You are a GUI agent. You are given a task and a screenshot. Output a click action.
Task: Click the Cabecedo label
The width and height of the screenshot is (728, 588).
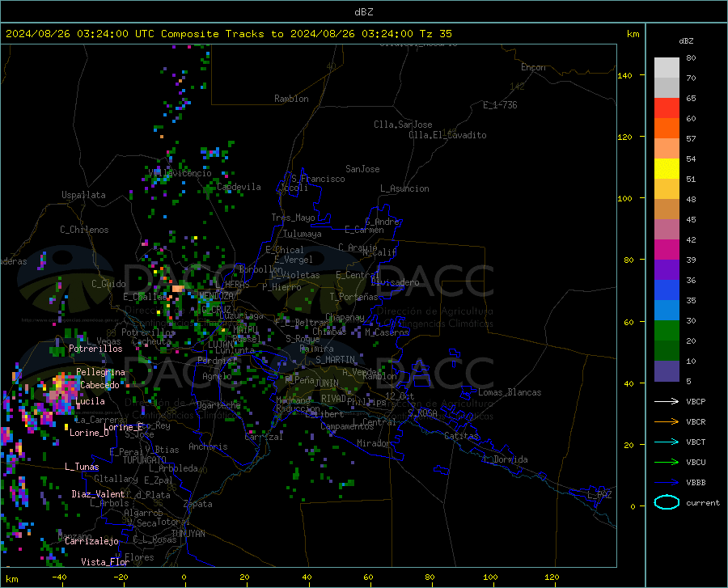point(99,385)
